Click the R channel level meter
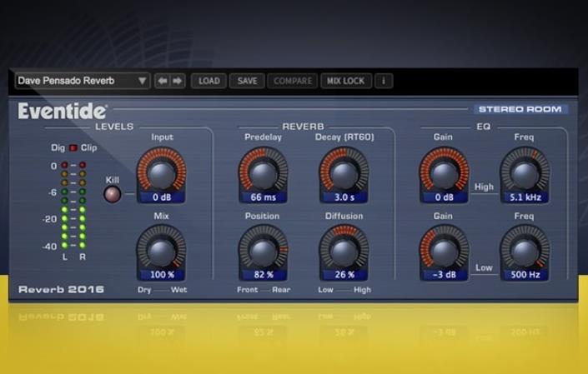The height and width of the screenshot is (374, 588). 83,205
